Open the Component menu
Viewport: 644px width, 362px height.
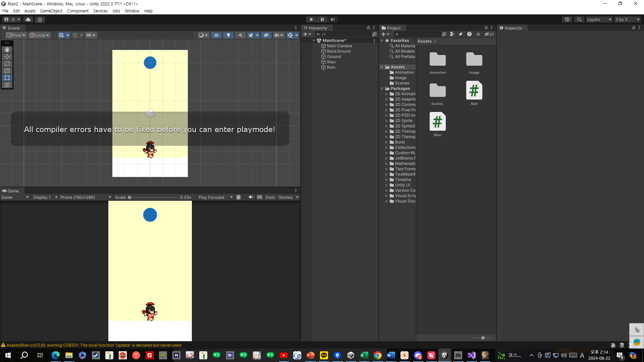[77, 11]
